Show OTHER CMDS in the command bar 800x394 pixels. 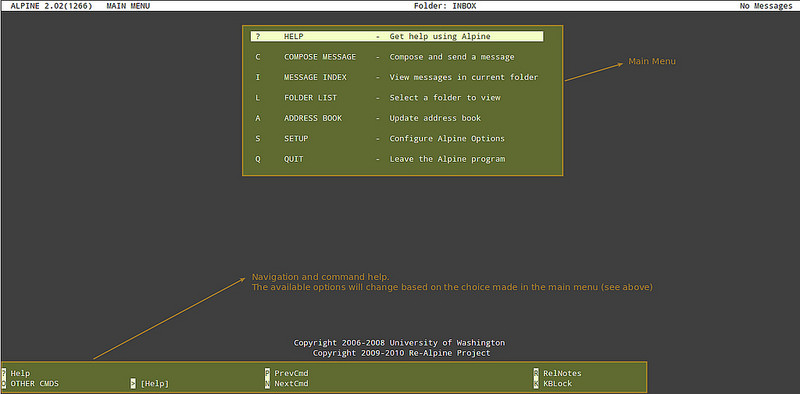coord(34,383)
